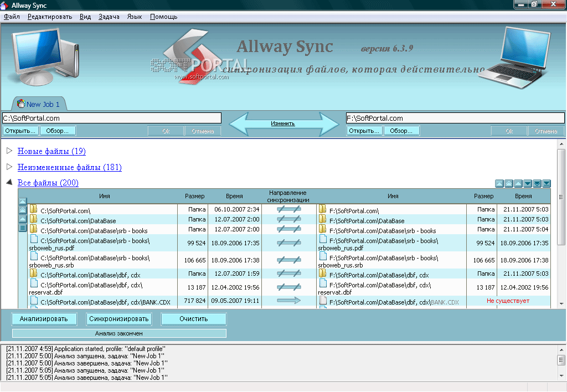Click sync direction icon for dbf, cdx folder row

point(288,274)
